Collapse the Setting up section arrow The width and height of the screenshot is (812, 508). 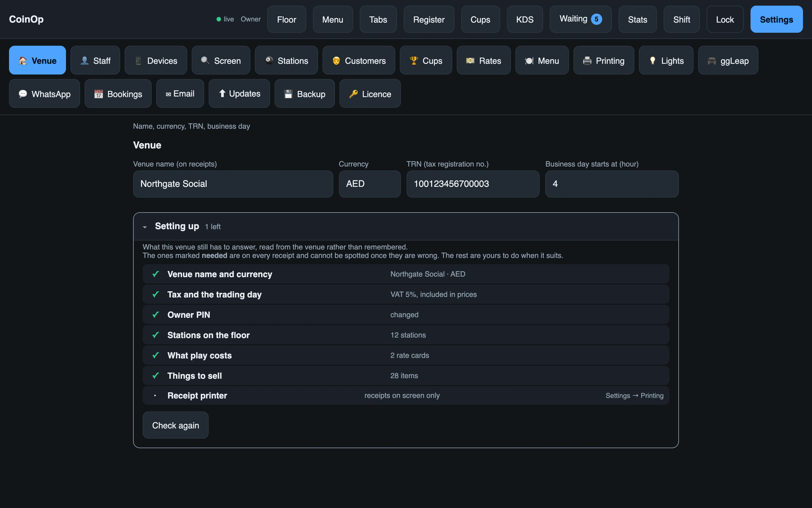145,227
